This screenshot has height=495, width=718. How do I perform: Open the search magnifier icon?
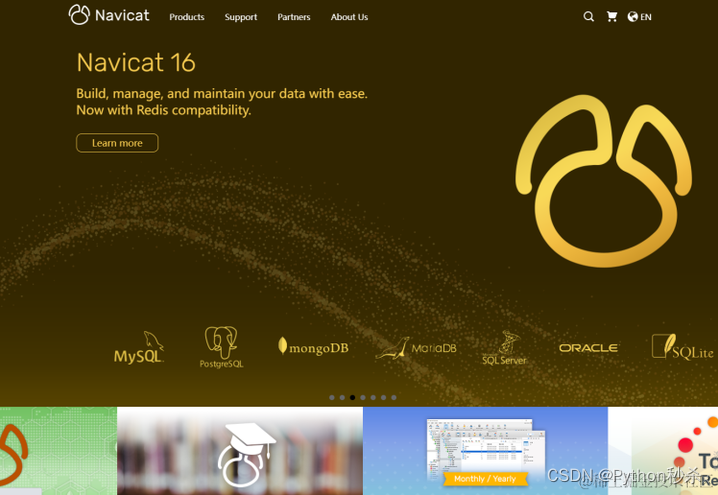588,17
